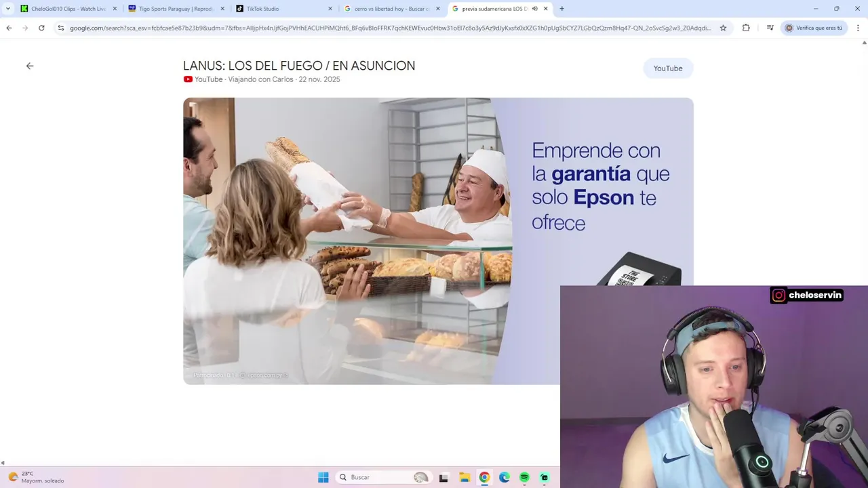Open the media controls icon in toolbar
868x488 pixels.
770,28
